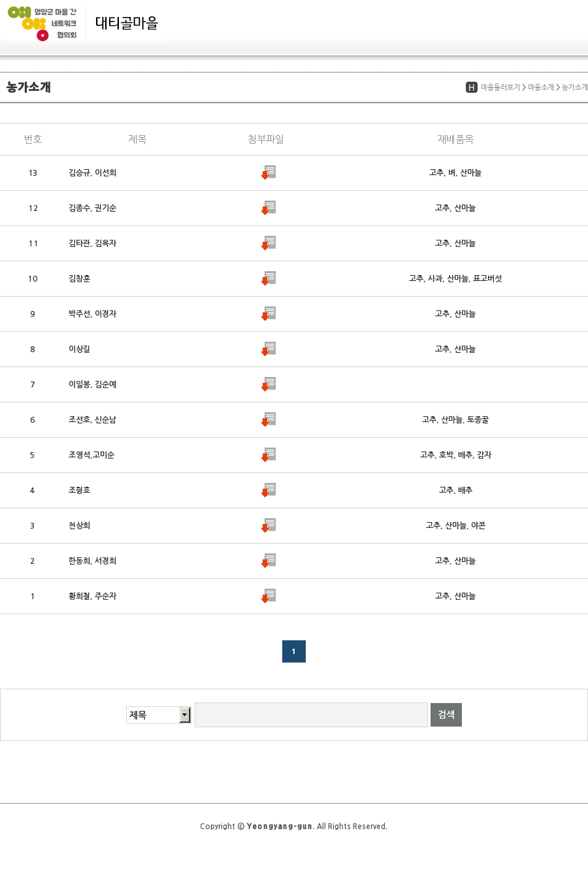The height and width of the screenshot is (869, 588).
Task: Click the home H breadcrumb icon
Action: coord(472,88)
